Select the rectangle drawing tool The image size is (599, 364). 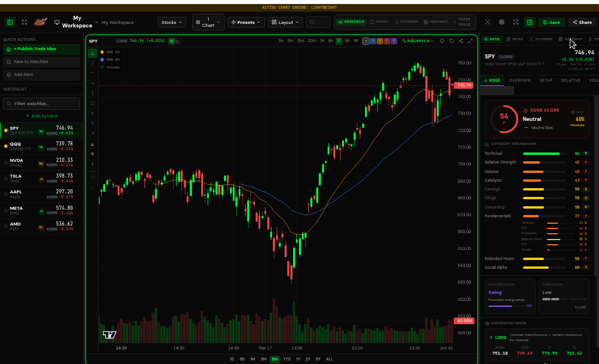(x=92, y=103)
